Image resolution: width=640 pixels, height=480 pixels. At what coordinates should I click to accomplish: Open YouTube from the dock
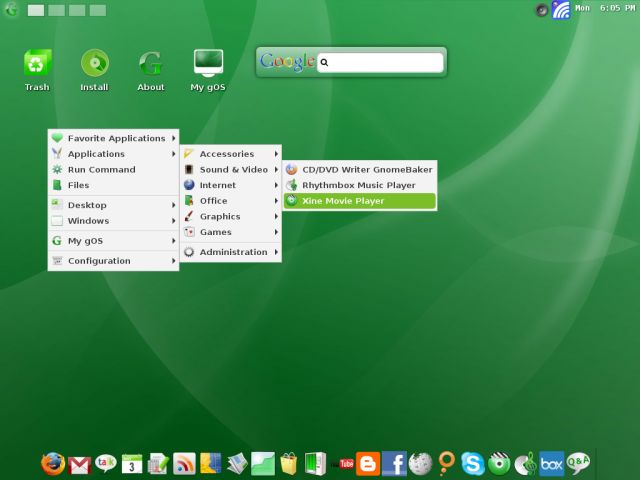click(x=346, y=463)
